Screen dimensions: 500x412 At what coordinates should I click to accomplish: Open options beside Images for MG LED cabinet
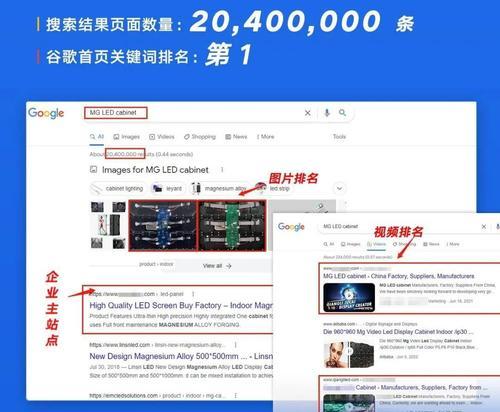[x=222, y=170]
